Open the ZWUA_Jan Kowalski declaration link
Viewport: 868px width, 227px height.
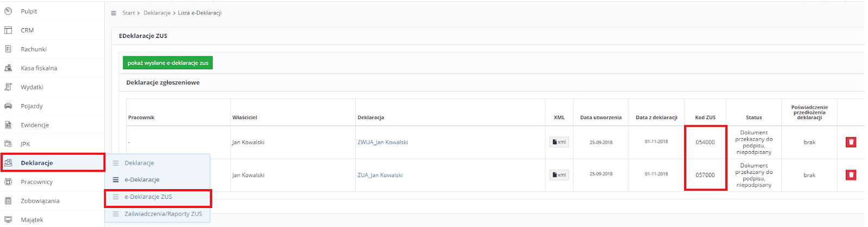[x=382, y=142]
